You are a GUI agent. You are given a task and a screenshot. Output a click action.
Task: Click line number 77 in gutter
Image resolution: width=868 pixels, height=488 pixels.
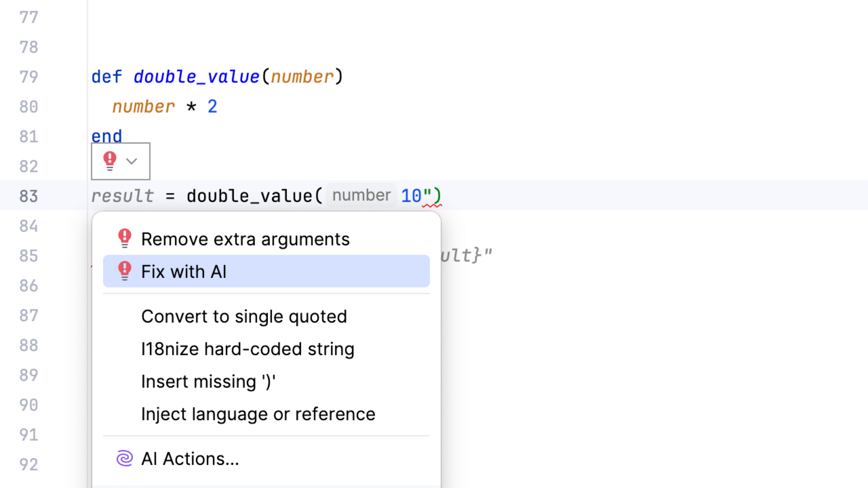pos(29,17)
